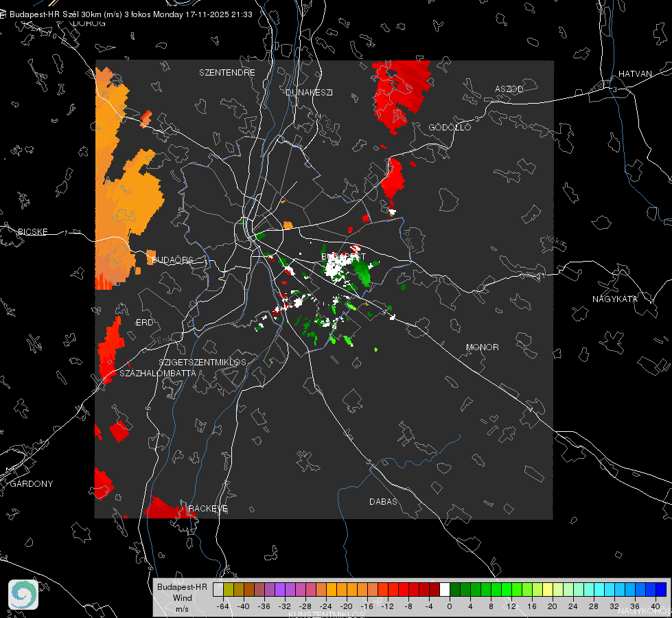Click the -16 legend value
This screenshot has height=618, width=672.
pos(367,606)
